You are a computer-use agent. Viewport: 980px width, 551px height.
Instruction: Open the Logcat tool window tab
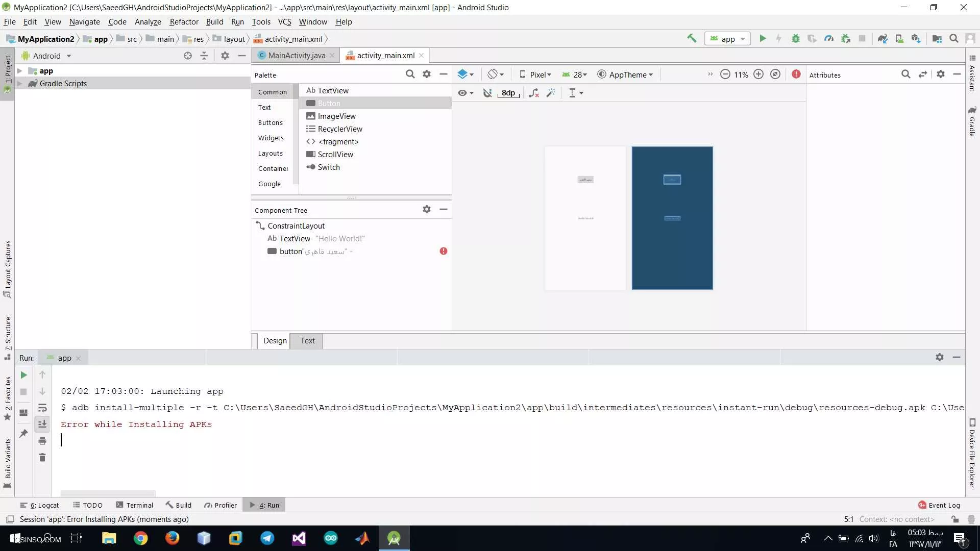40,505
